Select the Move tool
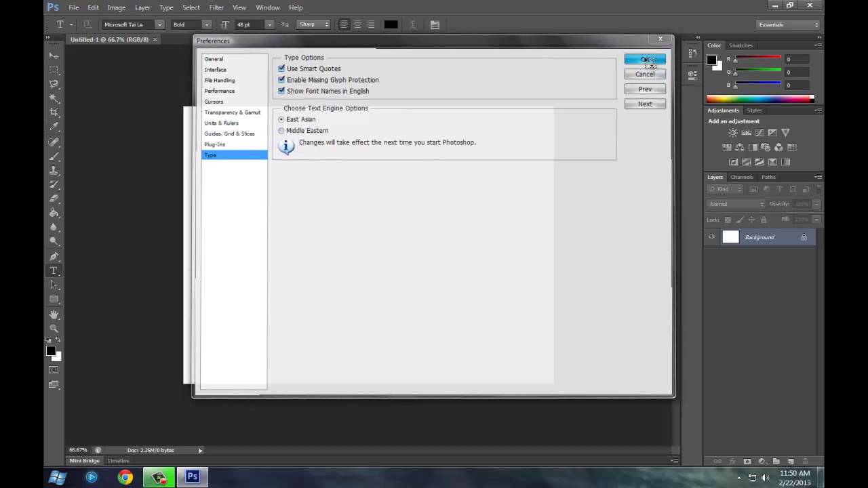Screen dimensions: 868x488 (54, 55)
